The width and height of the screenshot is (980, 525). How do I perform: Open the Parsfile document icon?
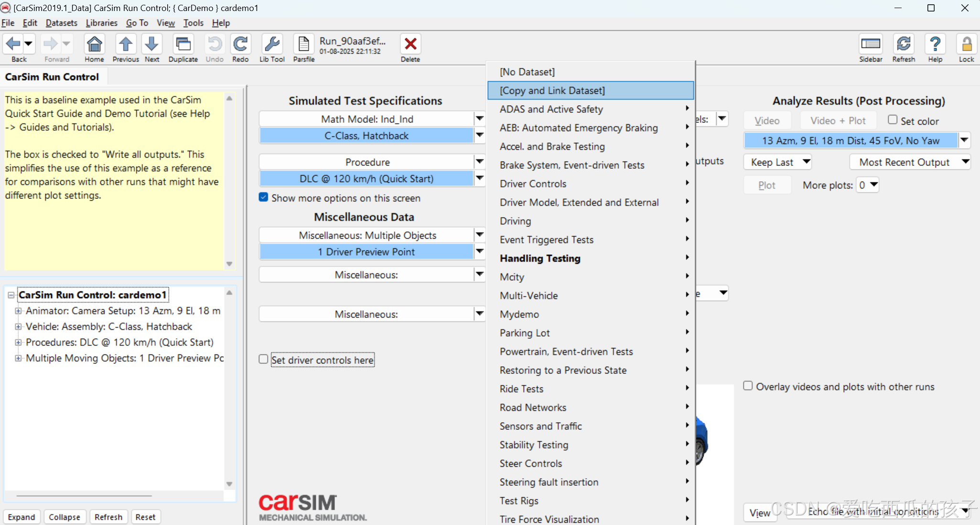(303, 44)
